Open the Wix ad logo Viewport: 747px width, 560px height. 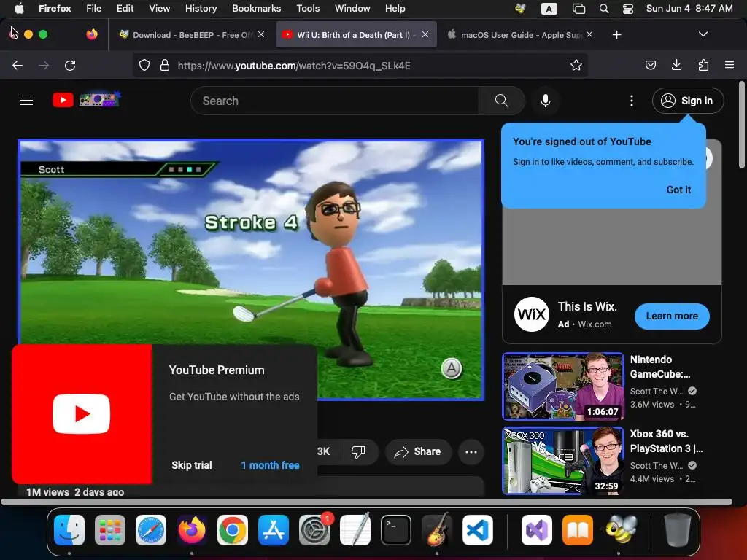(x=532, y=314)
